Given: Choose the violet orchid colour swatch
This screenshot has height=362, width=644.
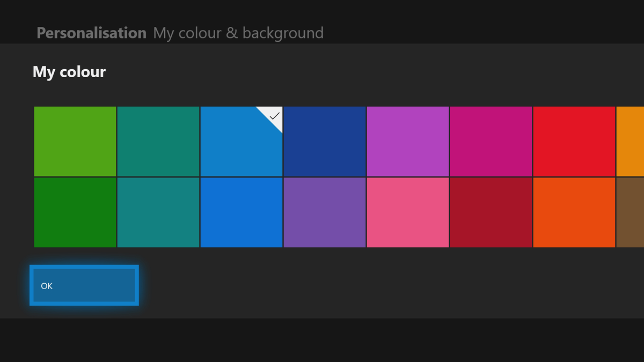Looking at the screenshot, I should point(408,141).
